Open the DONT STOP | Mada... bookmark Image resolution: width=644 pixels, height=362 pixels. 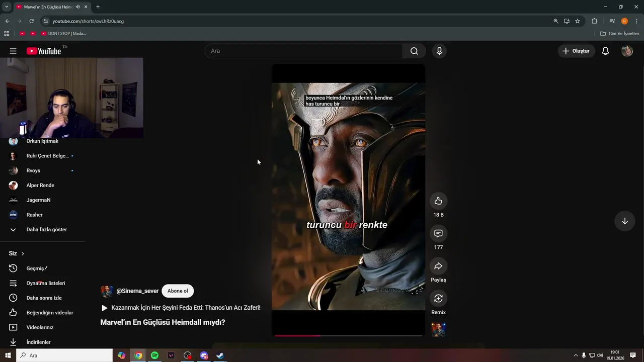[x=63, y=33]
